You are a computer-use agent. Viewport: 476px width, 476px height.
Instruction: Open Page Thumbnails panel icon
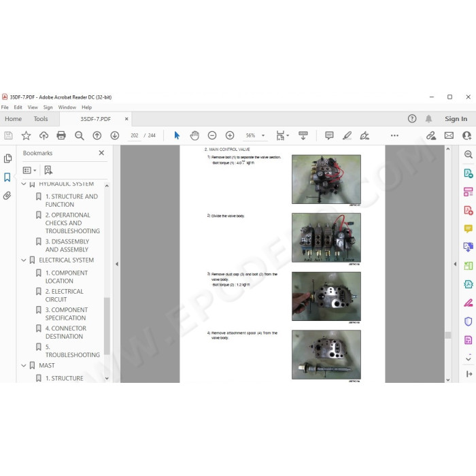pyautogui.click(x=7, y=158)
